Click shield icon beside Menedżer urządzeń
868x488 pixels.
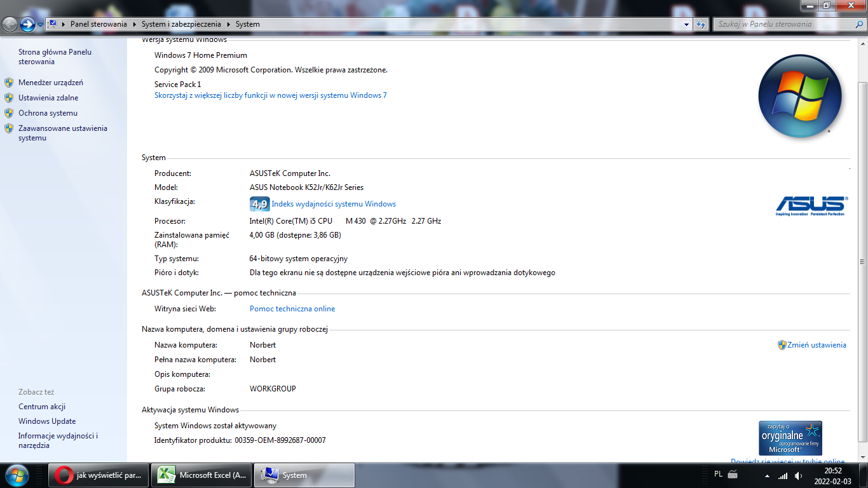click(9, 83)
